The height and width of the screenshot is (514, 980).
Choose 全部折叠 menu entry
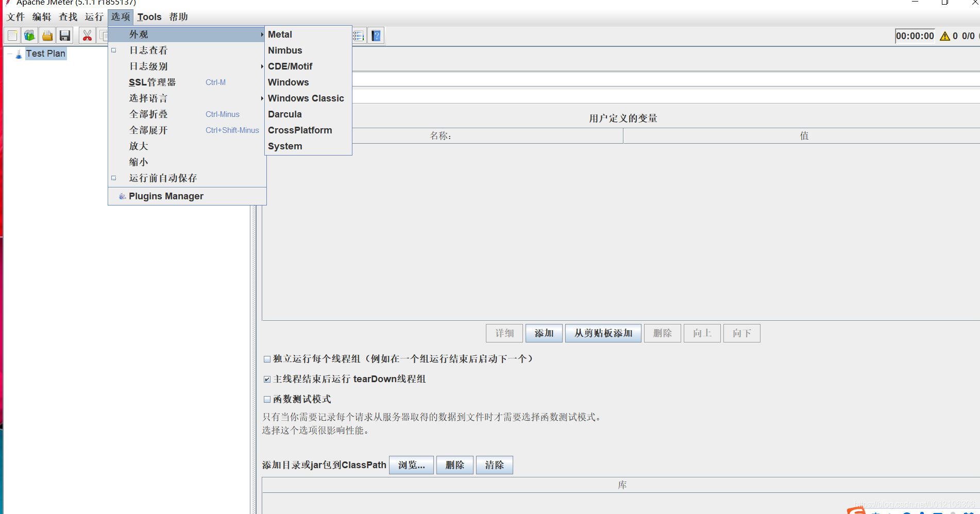tap(187, 114)
